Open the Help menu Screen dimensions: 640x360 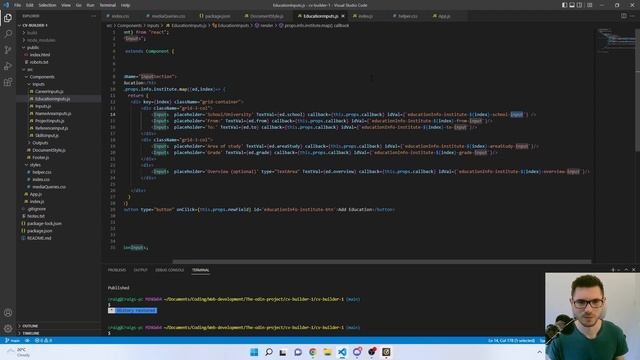(x=125, y=5)
